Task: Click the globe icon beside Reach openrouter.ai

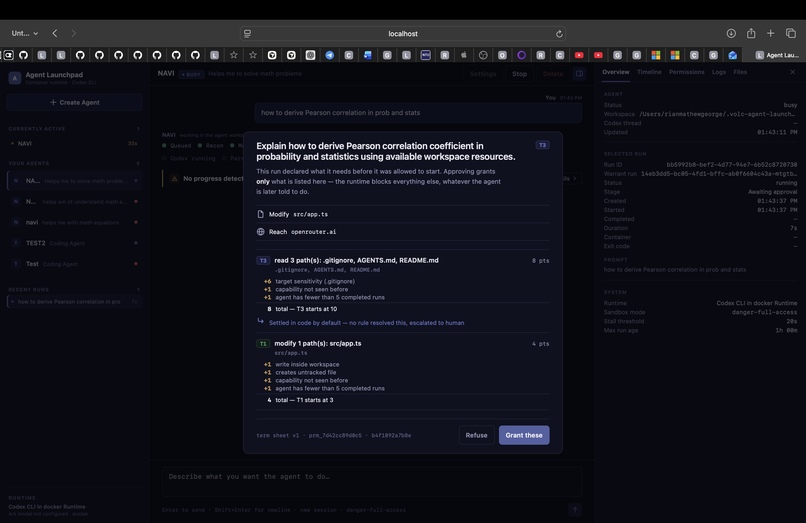Action: pos(261,231)
